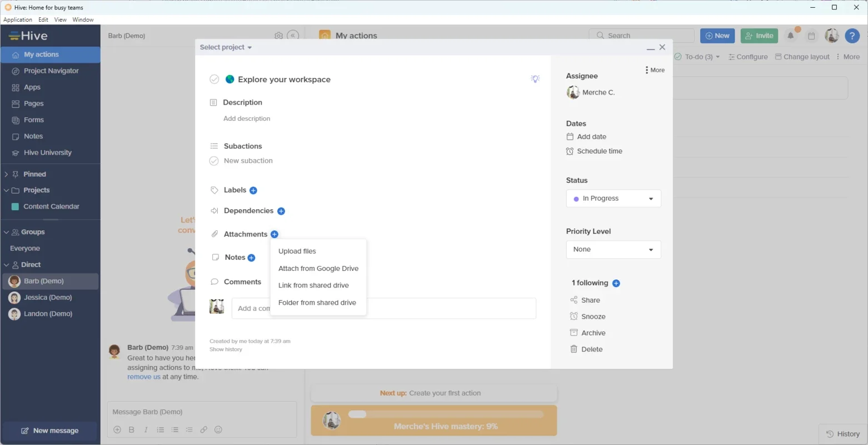Image resolution: width=868 pixels, height=445 pixels.
Task: Add a note with plus icon
Action: coord(251,258)
